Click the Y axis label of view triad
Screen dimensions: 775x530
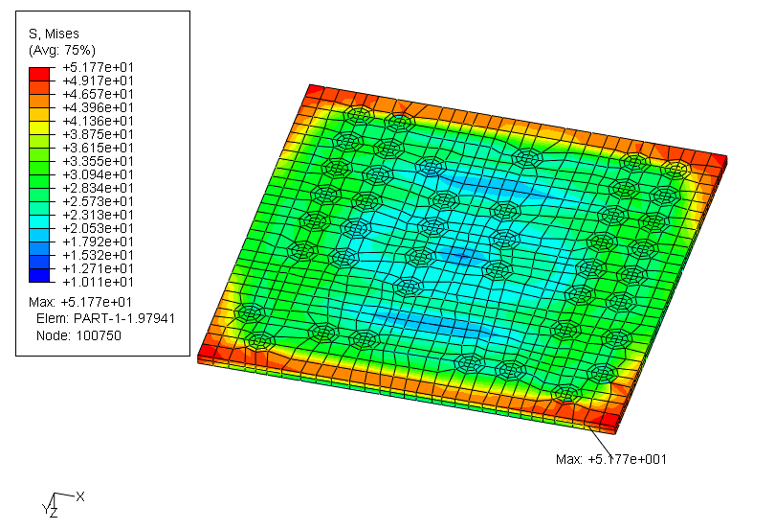(46, 509)
